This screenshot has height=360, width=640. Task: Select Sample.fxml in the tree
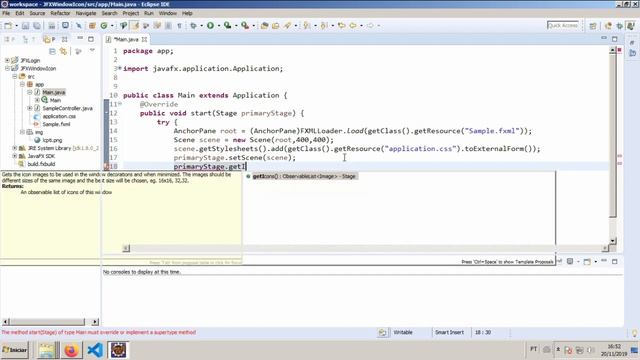click(x=56, y=124)
